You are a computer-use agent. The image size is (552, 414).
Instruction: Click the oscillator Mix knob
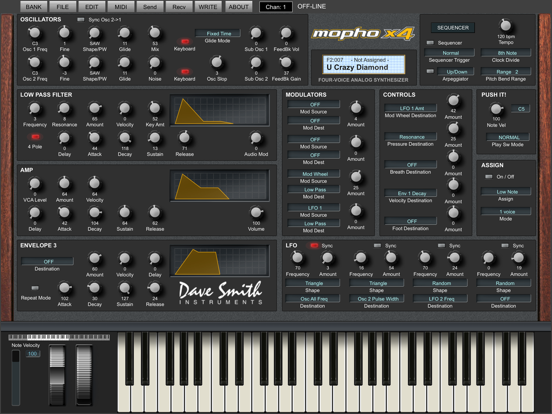pos(155,33)
